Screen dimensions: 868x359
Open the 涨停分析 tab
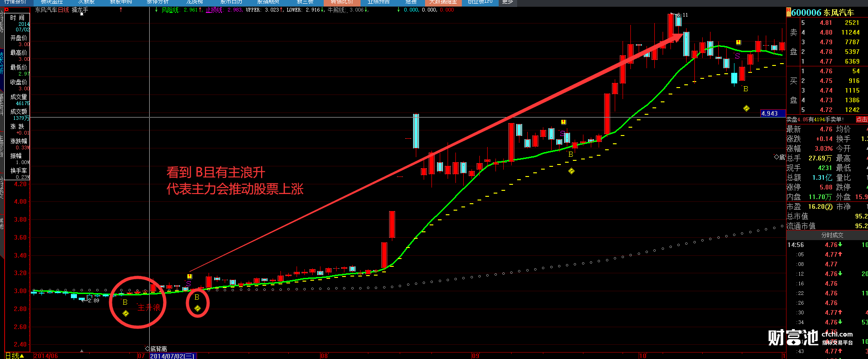click(158, 2)
